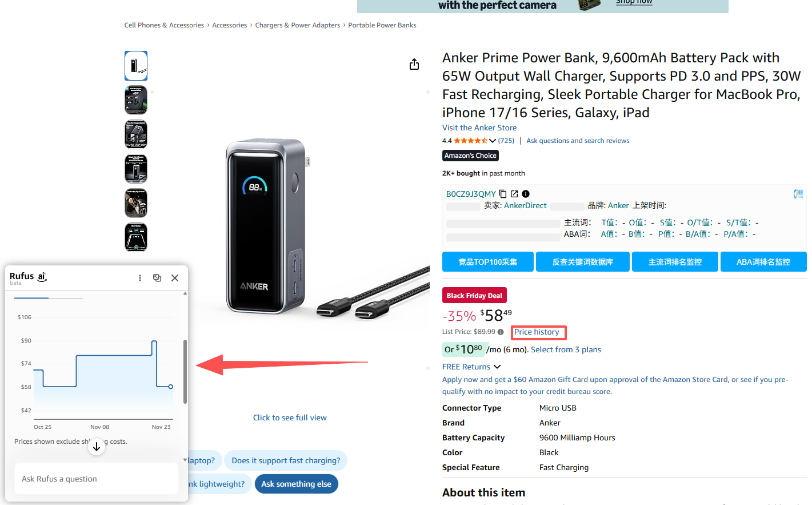Copy the ASIN B0CZ9J3QMY with copy icon
812x505 pixels.
pos(503,194)
